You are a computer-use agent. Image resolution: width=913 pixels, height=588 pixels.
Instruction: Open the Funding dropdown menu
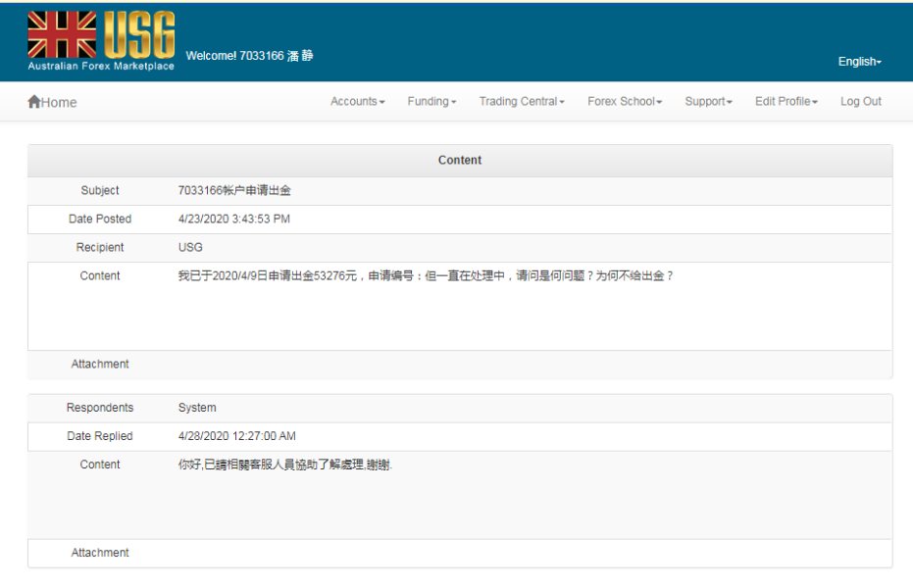pos(431,102)
